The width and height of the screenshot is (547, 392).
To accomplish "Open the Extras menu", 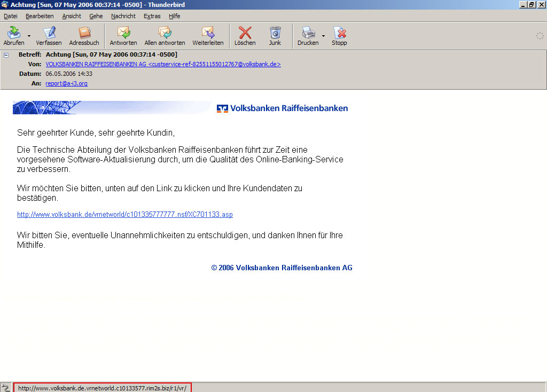I will 152,16.
